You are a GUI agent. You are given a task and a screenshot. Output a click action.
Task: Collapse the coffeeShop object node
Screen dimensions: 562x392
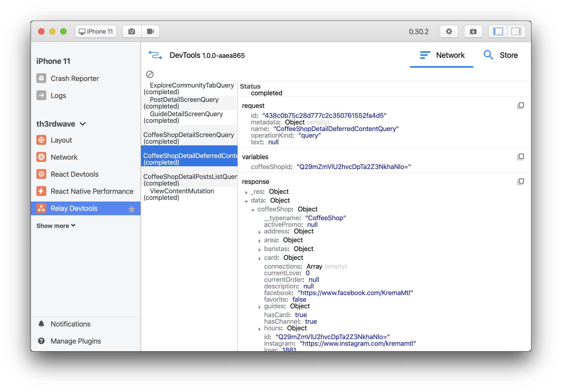coord(253,210)
